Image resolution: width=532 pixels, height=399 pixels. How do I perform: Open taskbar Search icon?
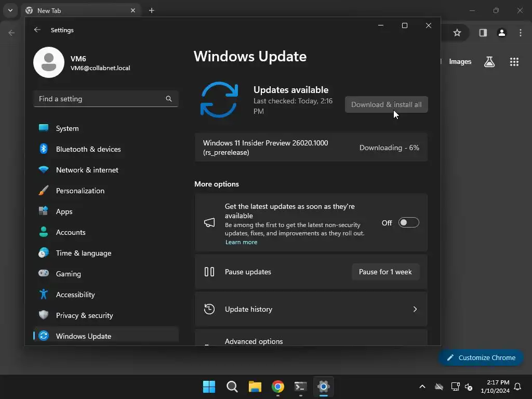[x=232, y=387]
